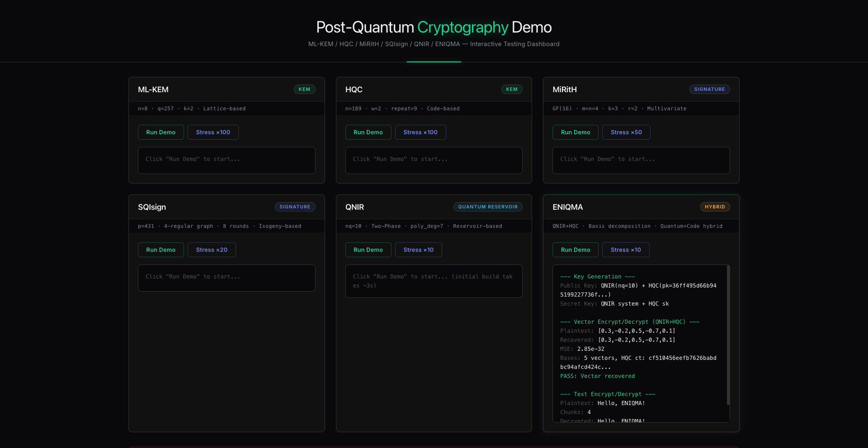Image resolution: width=868 pixels, height=448 pixels.
Task: Run the HQC demo
Action: point(368,132)
